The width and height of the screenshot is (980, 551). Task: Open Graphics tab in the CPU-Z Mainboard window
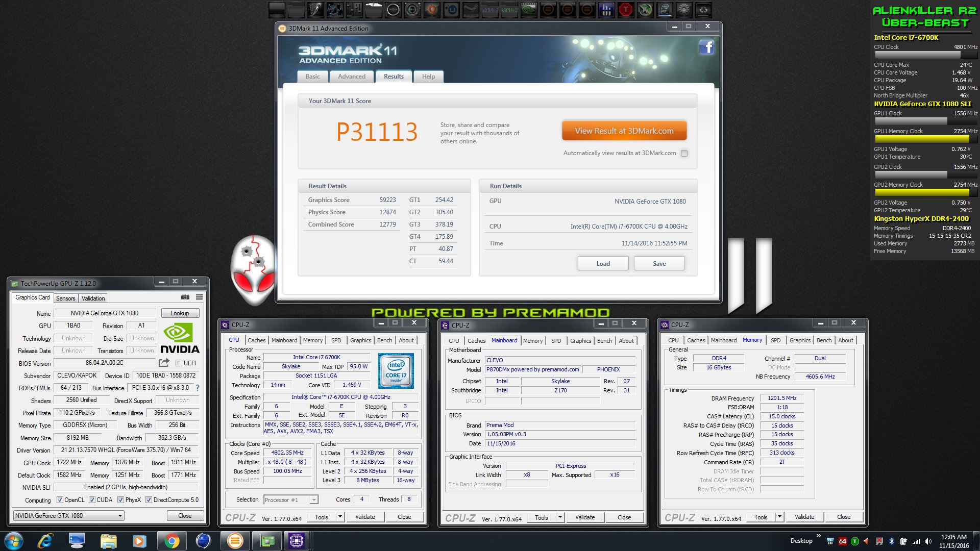coord(581,341)
